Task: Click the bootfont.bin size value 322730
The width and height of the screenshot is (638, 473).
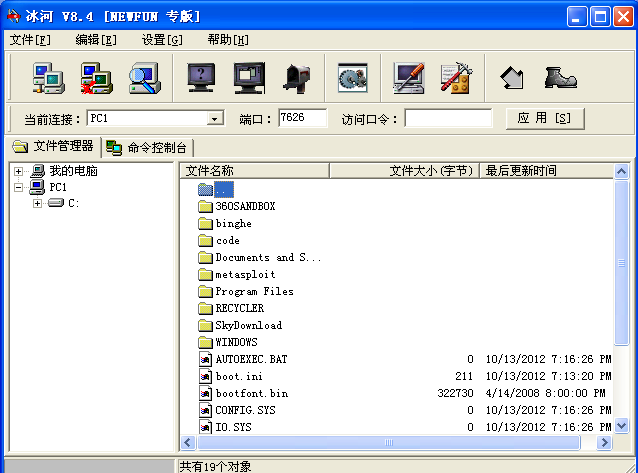Action: pos(455,393)
